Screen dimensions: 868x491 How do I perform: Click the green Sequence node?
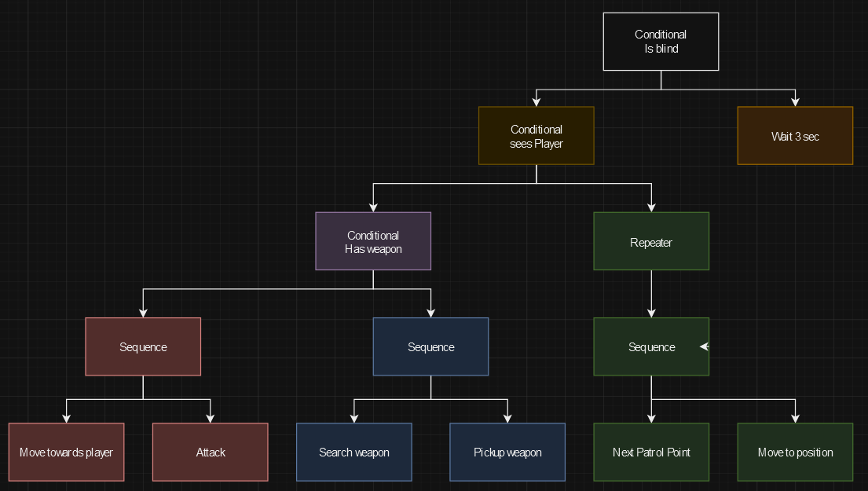click(650, 346)
